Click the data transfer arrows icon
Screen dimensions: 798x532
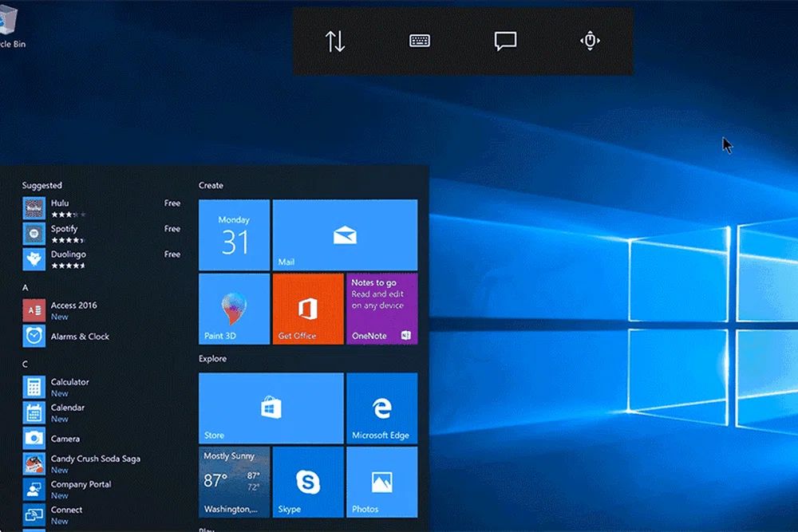coord(335,41)
